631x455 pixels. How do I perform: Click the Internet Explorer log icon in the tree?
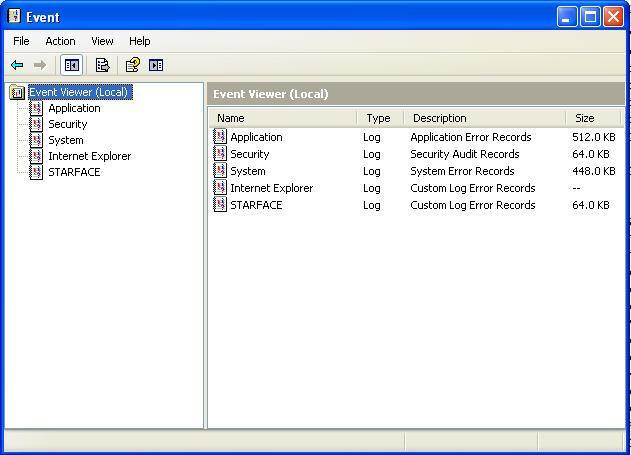(37, 156)
